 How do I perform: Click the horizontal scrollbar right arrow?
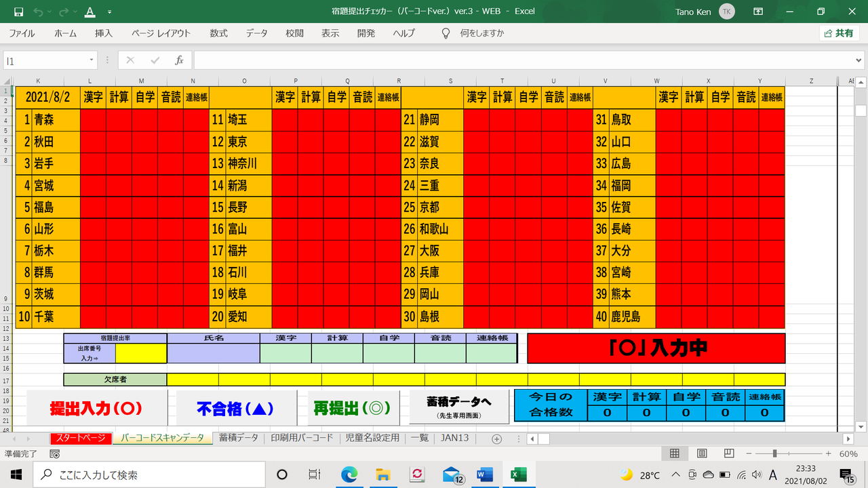(x=848, y=439)
